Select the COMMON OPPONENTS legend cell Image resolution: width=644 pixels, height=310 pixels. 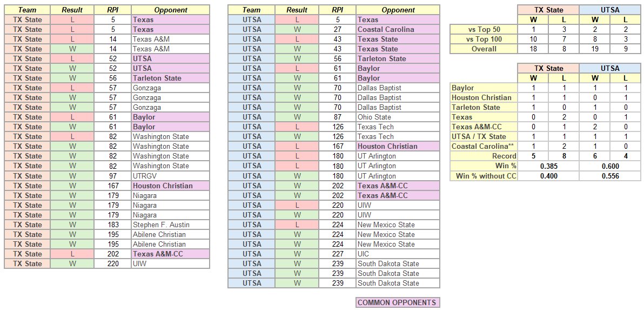click(397, 302)
